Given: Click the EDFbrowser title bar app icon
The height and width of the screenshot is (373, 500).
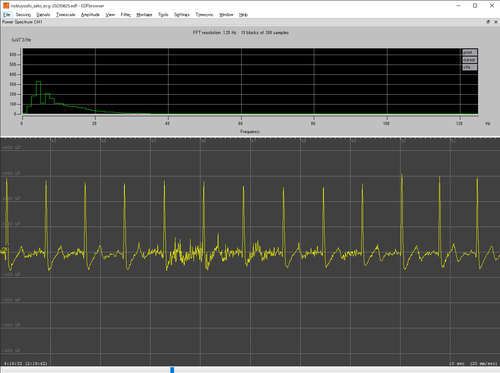Looking at the screenshot, I should point(6,5).
